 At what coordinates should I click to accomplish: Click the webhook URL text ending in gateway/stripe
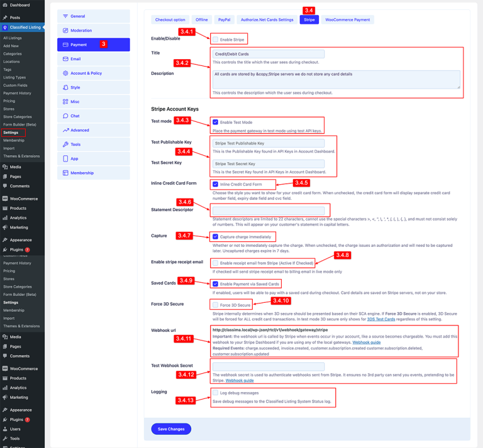pos(270,330)
